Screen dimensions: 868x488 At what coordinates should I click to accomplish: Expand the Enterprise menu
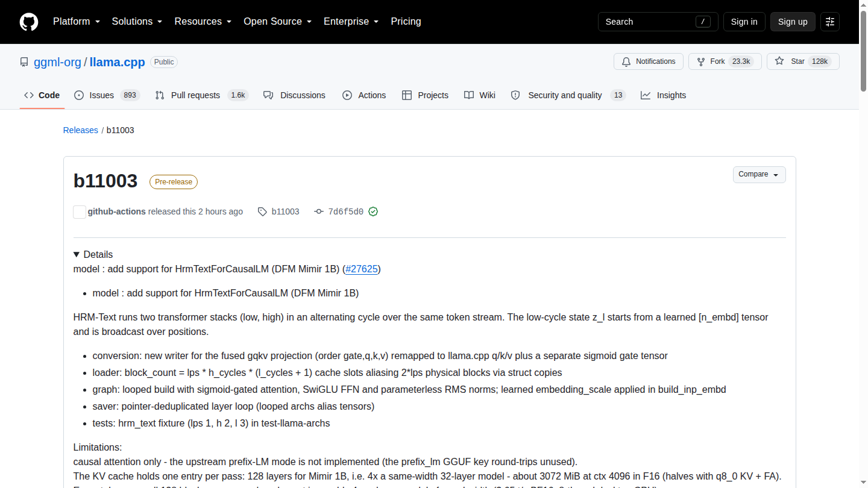pyautogui.click(x=351, y=22)
